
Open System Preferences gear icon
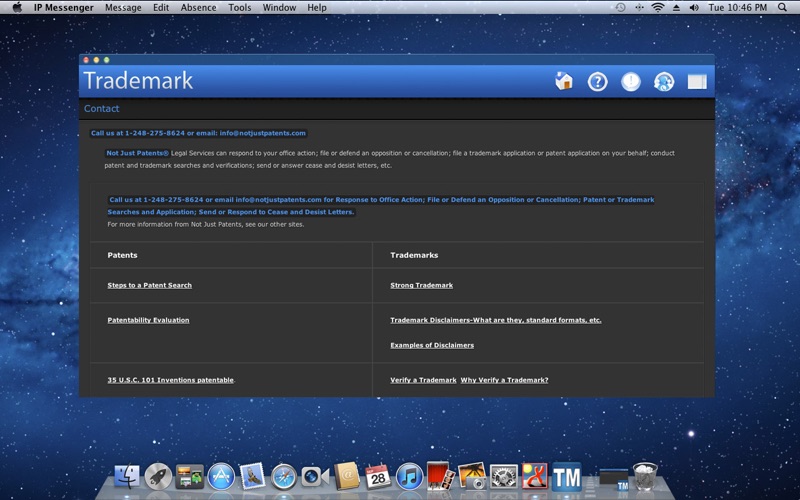click(x=504, y=477)
